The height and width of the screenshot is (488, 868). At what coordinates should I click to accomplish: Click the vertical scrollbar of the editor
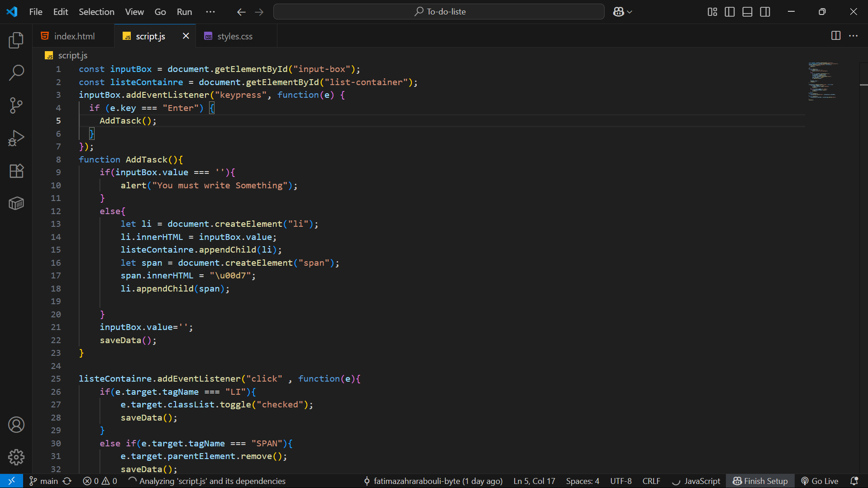(863, 267)
